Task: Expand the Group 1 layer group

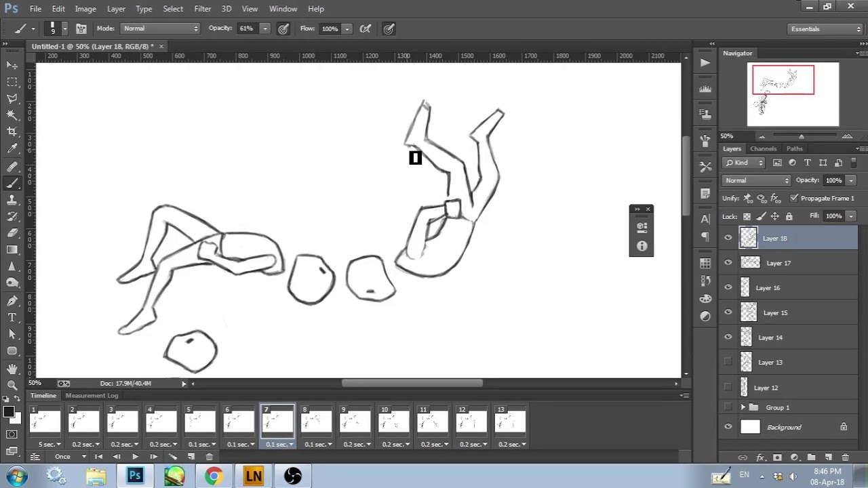Action: [x=743, y=407]
